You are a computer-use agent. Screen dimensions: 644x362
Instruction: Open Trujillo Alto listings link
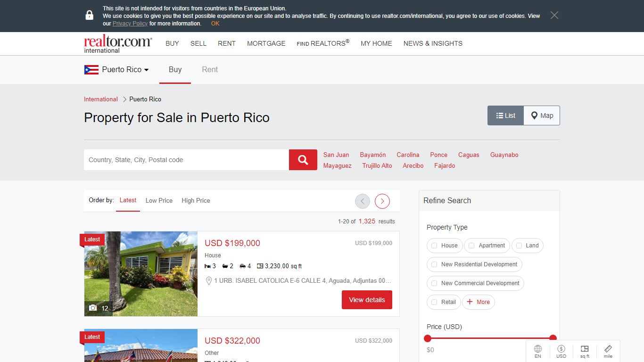click(377, 166)
